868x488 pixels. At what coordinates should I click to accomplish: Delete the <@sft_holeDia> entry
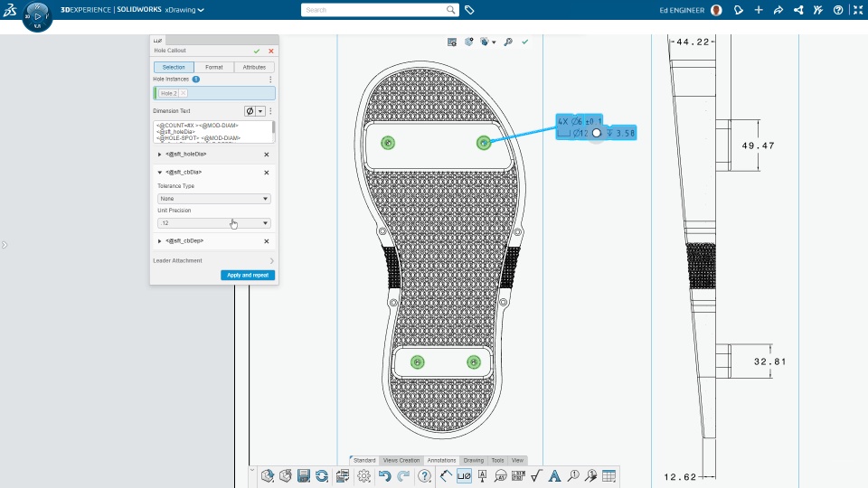[x=266, y=155]
